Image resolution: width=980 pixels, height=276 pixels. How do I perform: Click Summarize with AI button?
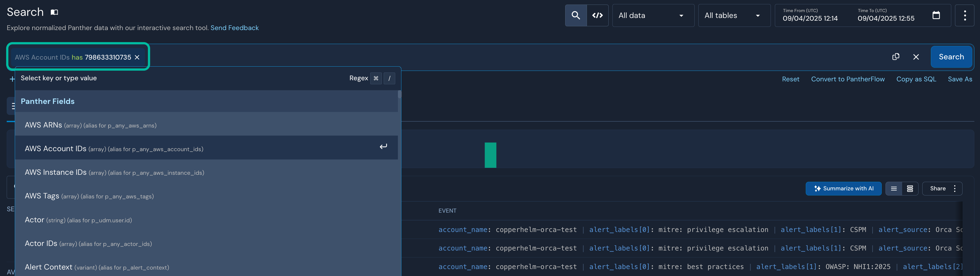coord(843,188)
